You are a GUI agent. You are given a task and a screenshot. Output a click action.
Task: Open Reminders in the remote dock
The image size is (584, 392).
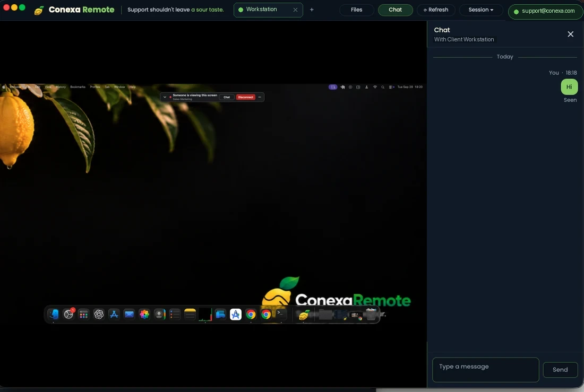click(x=175, y=314)
